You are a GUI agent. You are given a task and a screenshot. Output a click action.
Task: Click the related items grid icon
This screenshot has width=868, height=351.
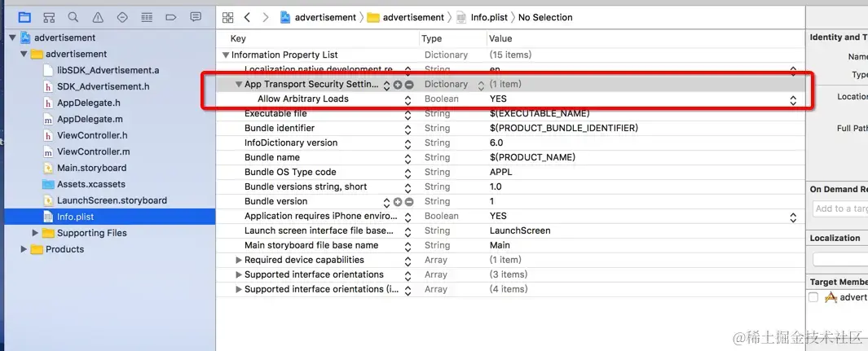(x=228, y=17)
